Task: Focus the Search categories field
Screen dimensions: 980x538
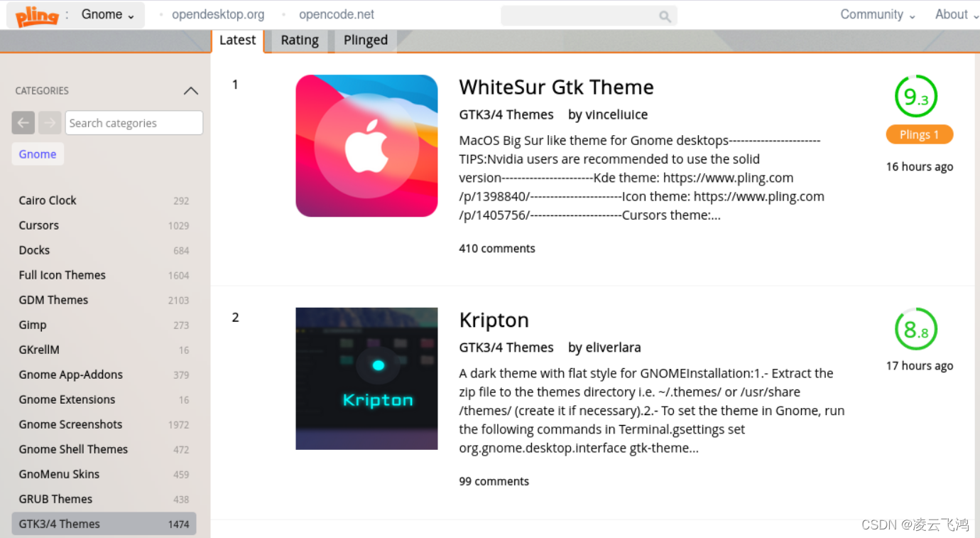Action: click(134, 123)
